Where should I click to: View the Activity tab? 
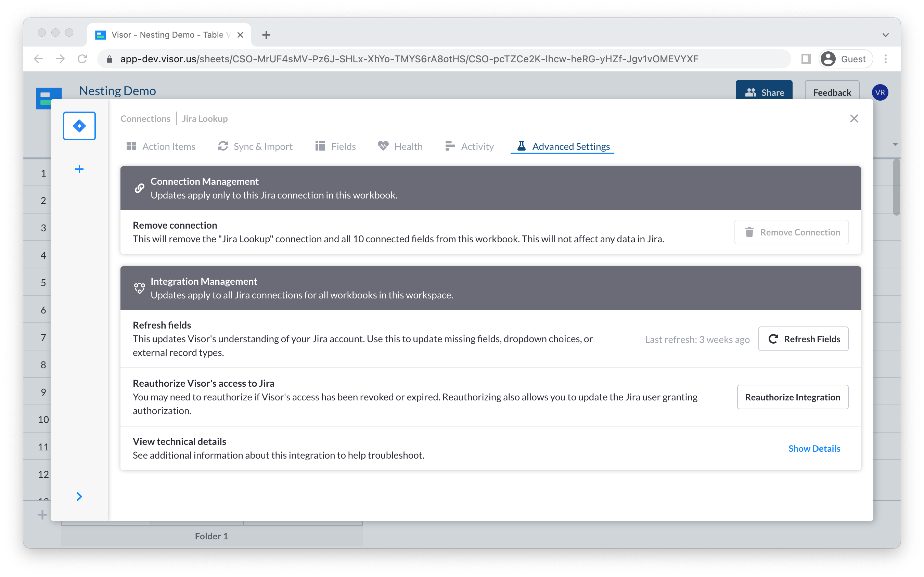coord(469,146)
